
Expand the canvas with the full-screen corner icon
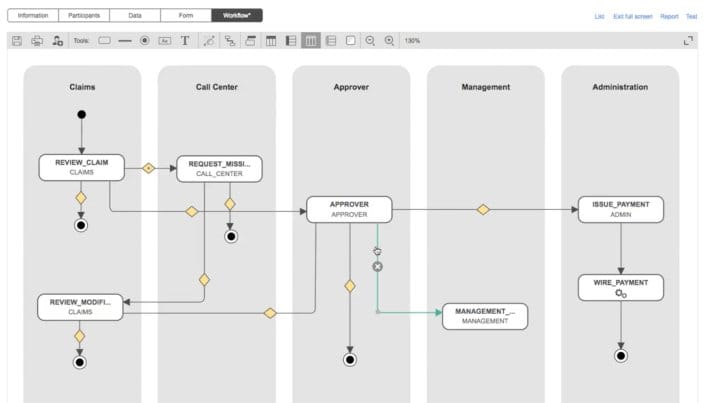[x=688, y=41]
